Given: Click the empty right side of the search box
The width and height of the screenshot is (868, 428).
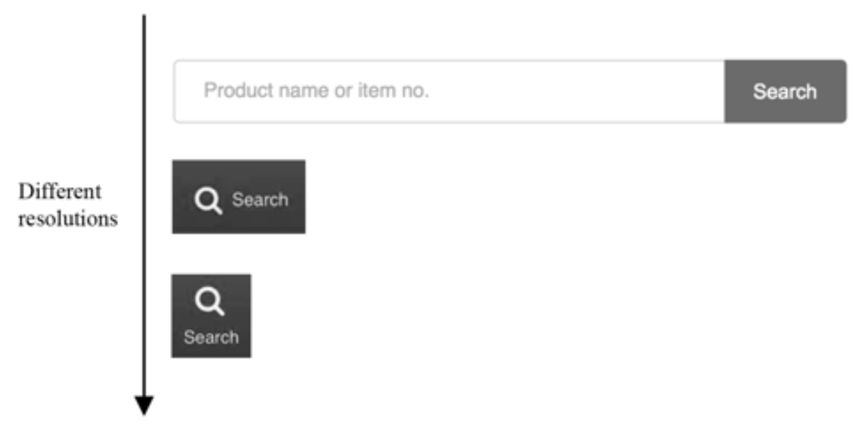Looking at the screenshot, I should tap(601, 91).
